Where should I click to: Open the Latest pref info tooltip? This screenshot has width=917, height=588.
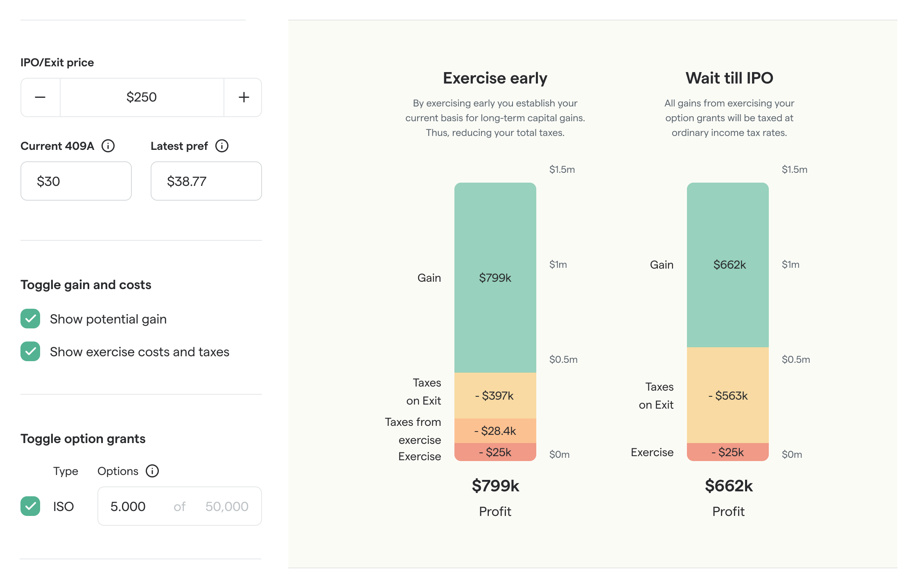[221, 146]
